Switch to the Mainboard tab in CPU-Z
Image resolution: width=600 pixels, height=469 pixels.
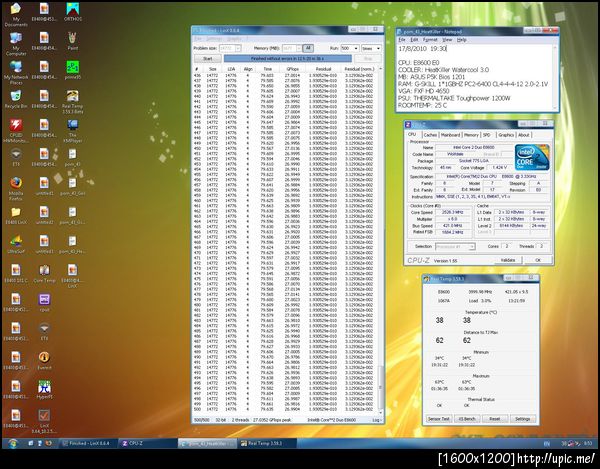(x=450, y=135)
